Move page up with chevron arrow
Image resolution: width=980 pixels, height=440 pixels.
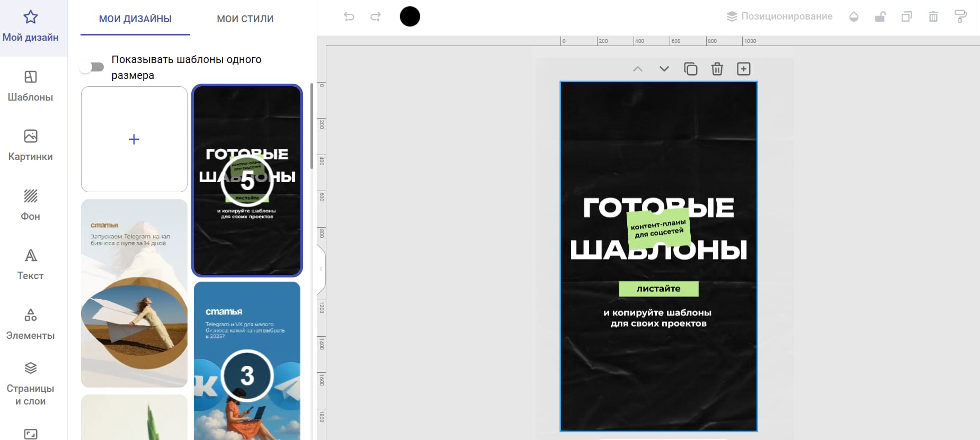pos(638,69)
